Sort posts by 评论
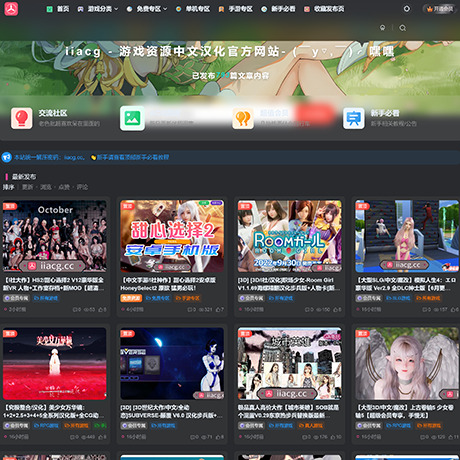The width and height of the screenshot is (460, 460). pyautogui.click(x=82, y=187)
